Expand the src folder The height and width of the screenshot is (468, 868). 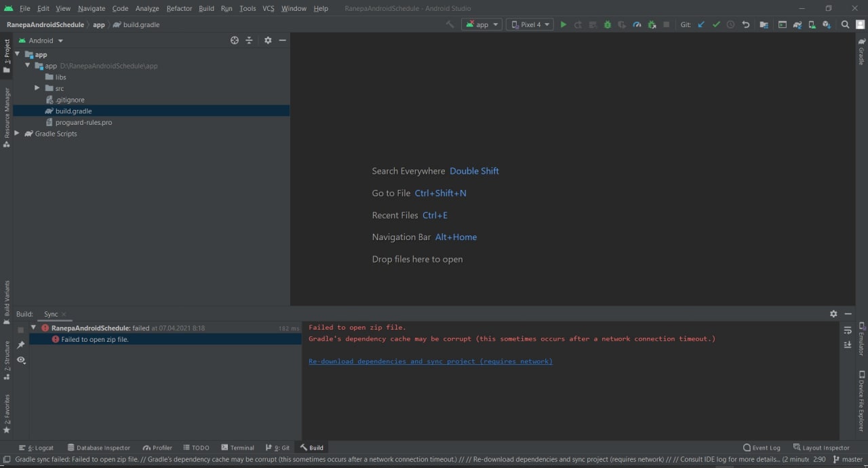click(x=37, y=88)
